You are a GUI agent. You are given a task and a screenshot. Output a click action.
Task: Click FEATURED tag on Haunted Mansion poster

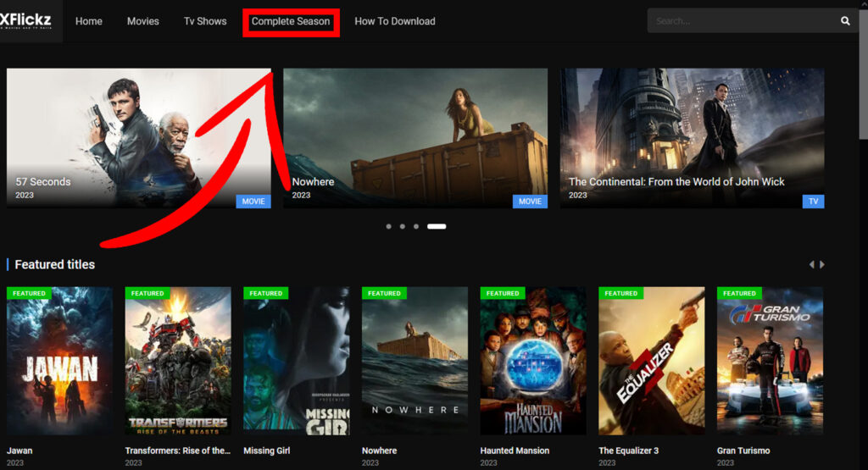click(503, 293)
